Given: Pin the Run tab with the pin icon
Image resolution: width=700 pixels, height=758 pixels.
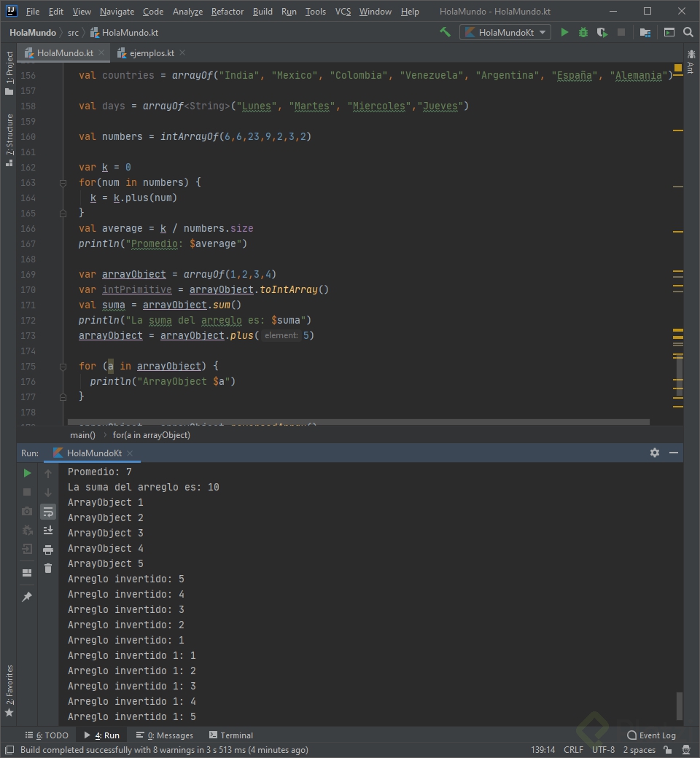Looking at the screenshot, I should pyautogui.click(x=27, y=597).
